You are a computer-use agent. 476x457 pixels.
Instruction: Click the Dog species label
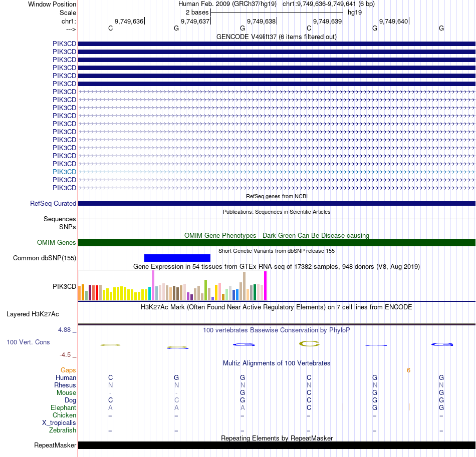click(70, 400)
